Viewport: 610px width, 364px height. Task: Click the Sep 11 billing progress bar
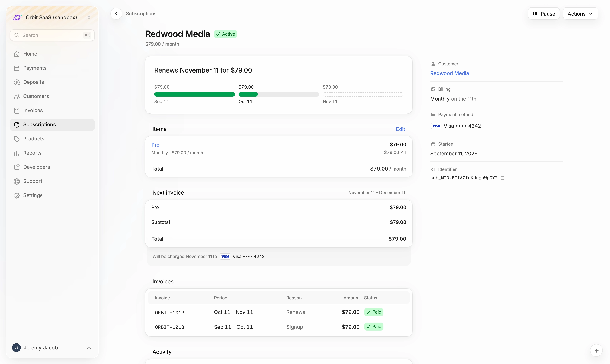click(195, 94)
